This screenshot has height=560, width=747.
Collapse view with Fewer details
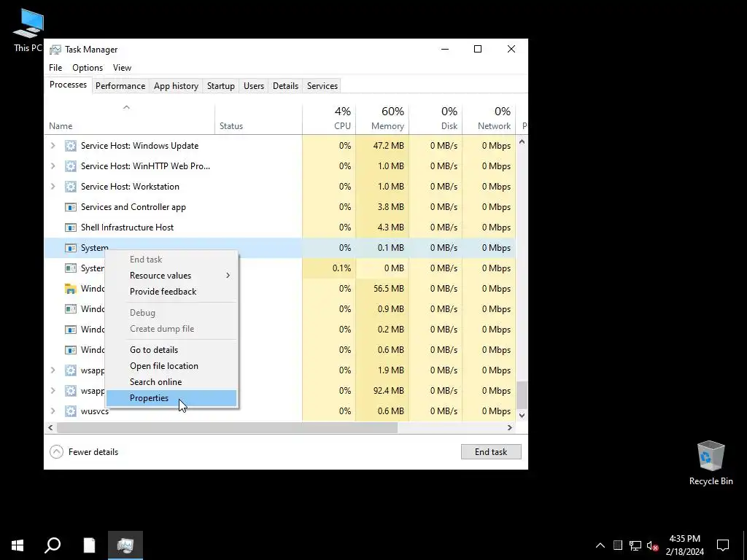tap(84, 452)
